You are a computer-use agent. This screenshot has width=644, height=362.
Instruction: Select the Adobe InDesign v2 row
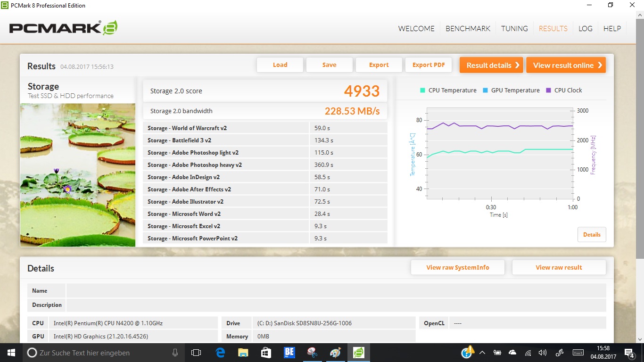[265, 177]
